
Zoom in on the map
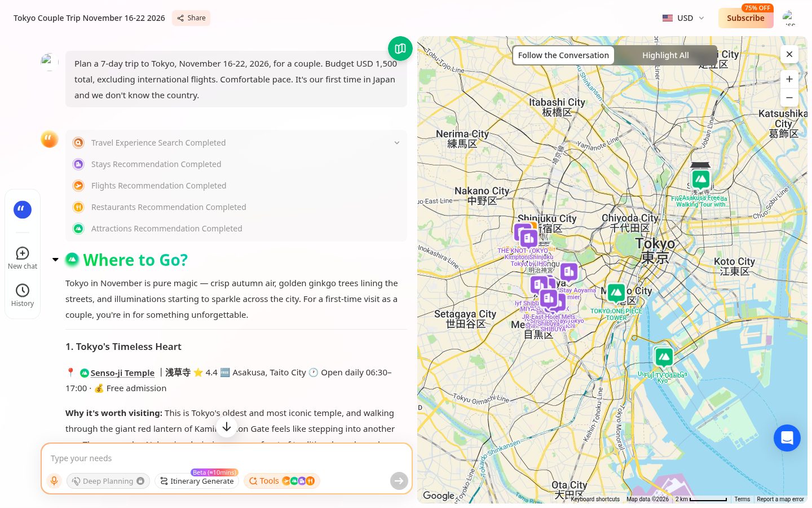pos(789,79)
